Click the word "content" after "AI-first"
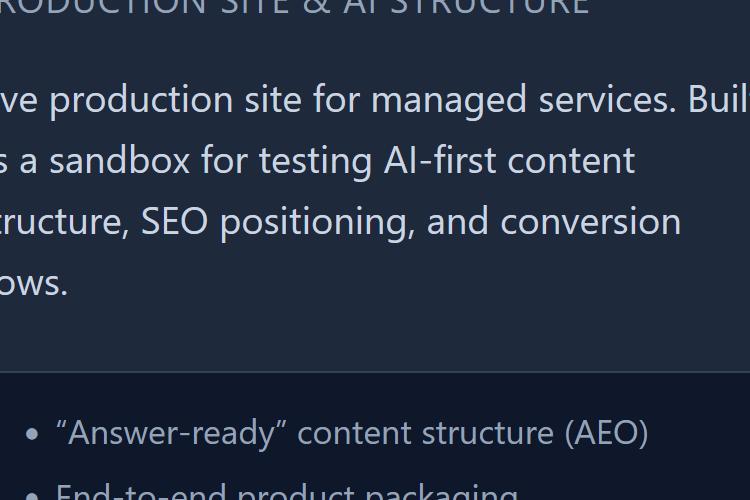This screenshot has width=750, height=500. 571,161
